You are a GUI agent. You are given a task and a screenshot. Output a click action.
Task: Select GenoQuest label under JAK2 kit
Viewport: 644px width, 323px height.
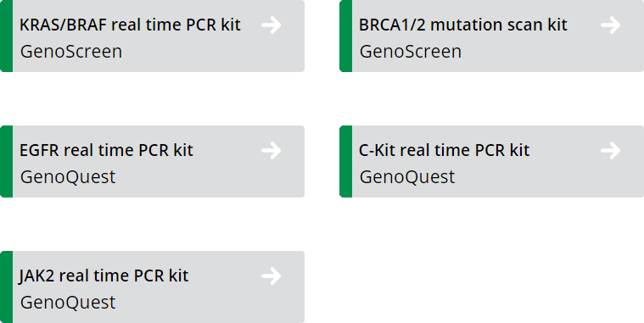[68, 303]
